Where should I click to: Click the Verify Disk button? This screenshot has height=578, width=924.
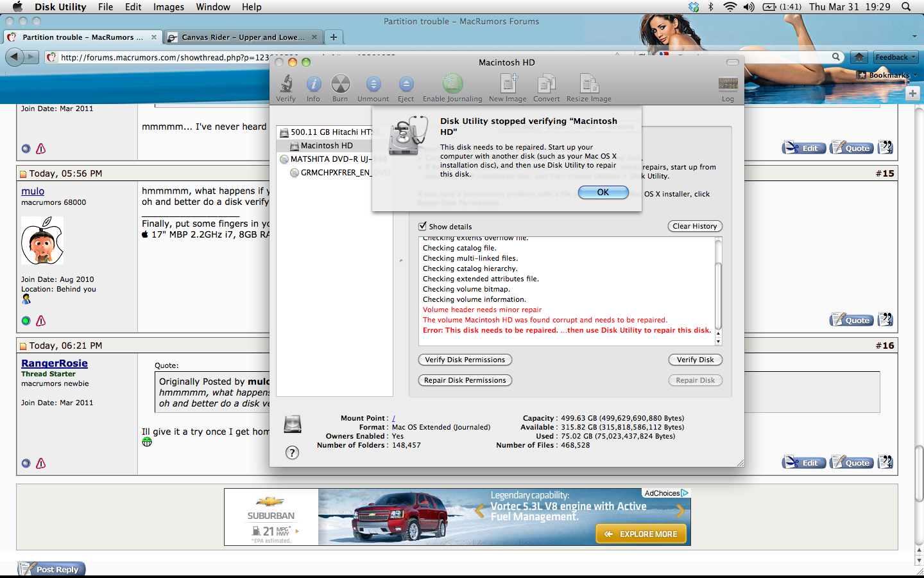pyautogui.click(x=696, y=360)
